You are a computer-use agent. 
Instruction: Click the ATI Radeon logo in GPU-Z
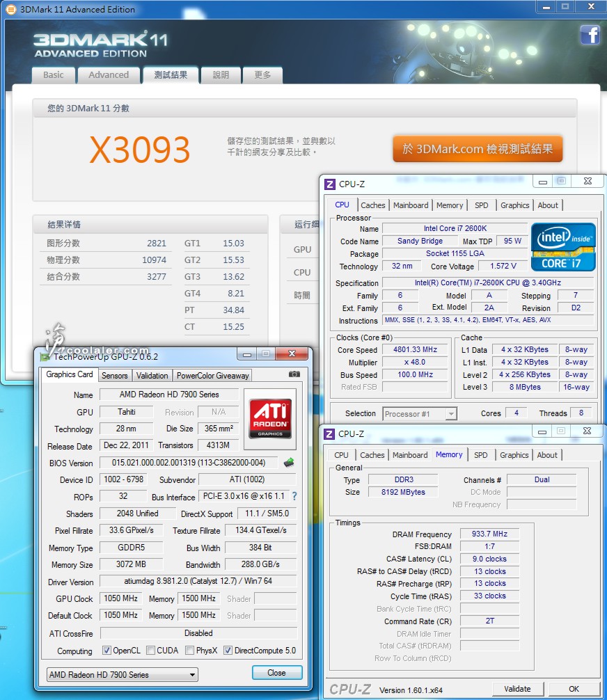pos(270,419)
